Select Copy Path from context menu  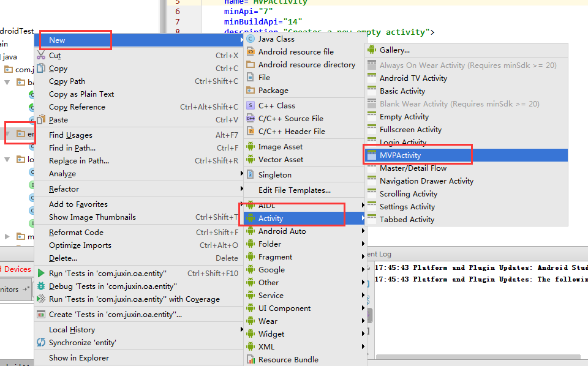tap(67, 81)
